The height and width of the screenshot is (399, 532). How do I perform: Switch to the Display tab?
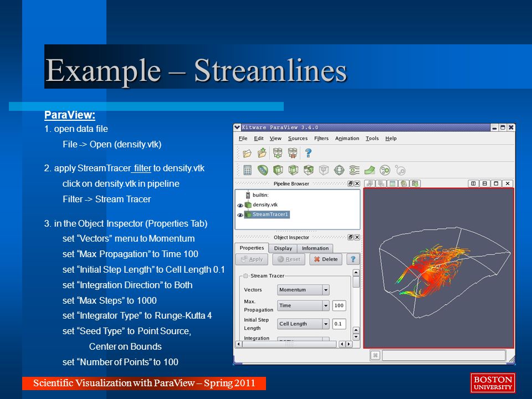(283, 248)
